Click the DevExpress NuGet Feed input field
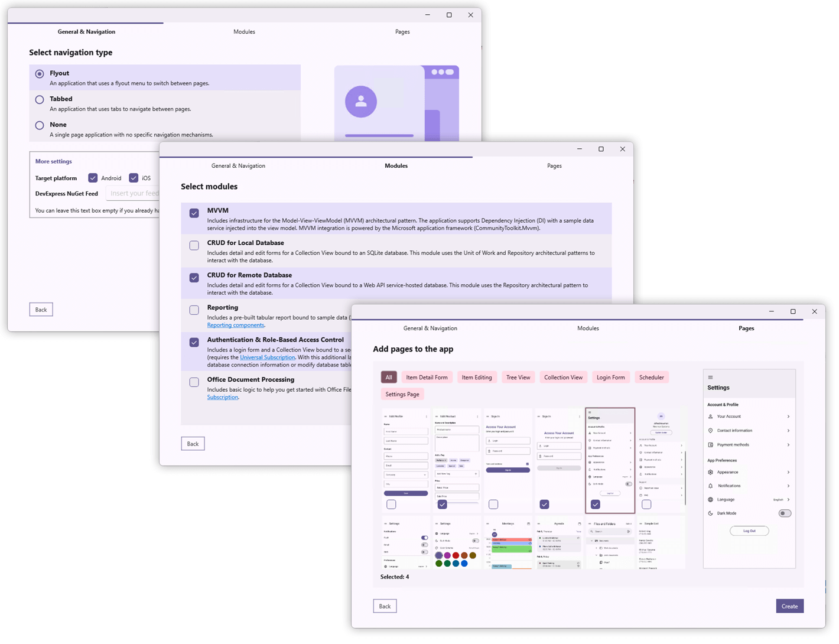This screenshot has width=839, height=644. click(x=133, y=193)
